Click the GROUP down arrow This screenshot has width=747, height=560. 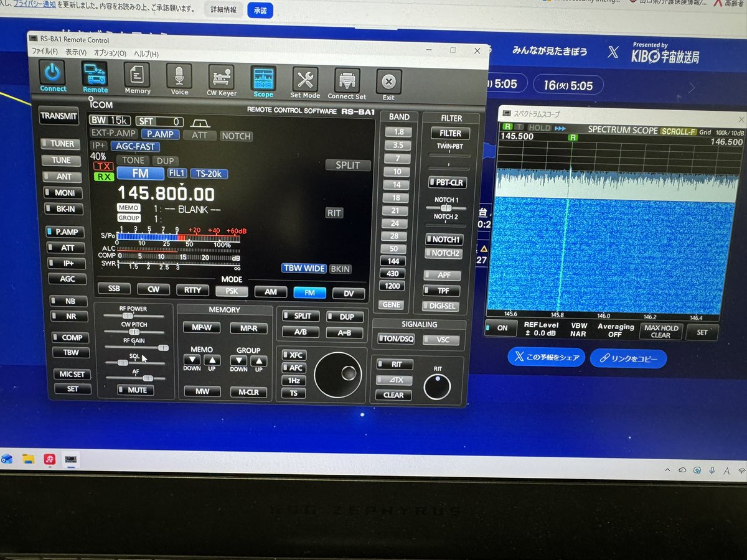click(x=238, y=360)
